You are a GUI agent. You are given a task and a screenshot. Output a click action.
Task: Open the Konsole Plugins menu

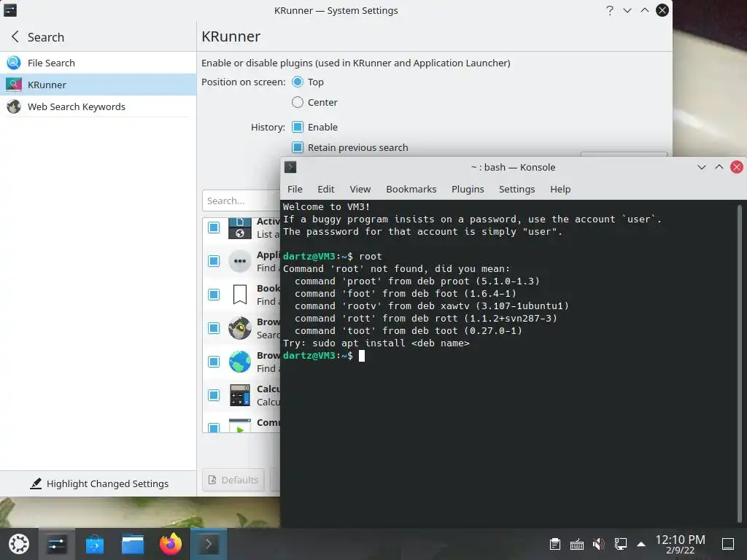(468, 189)
